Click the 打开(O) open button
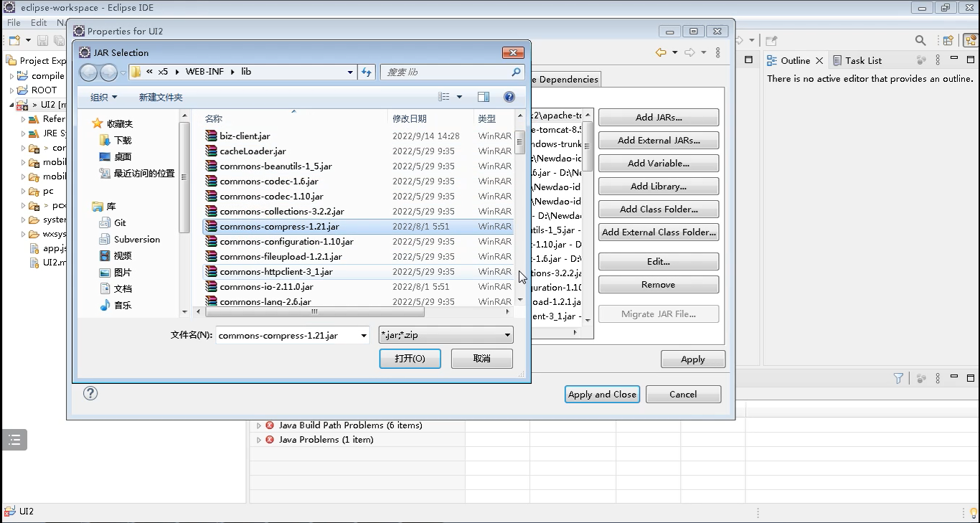 pyautogui.click(x=410, y=359)
